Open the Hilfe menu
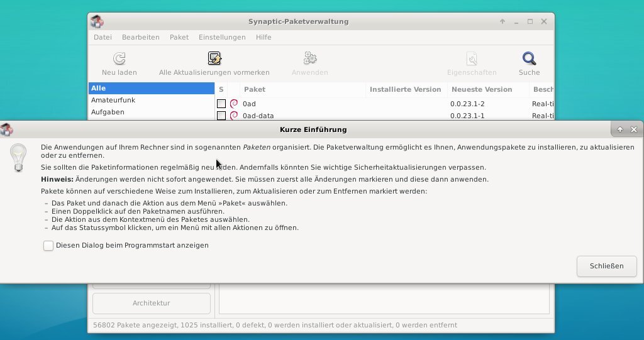 tap(264, 37)
